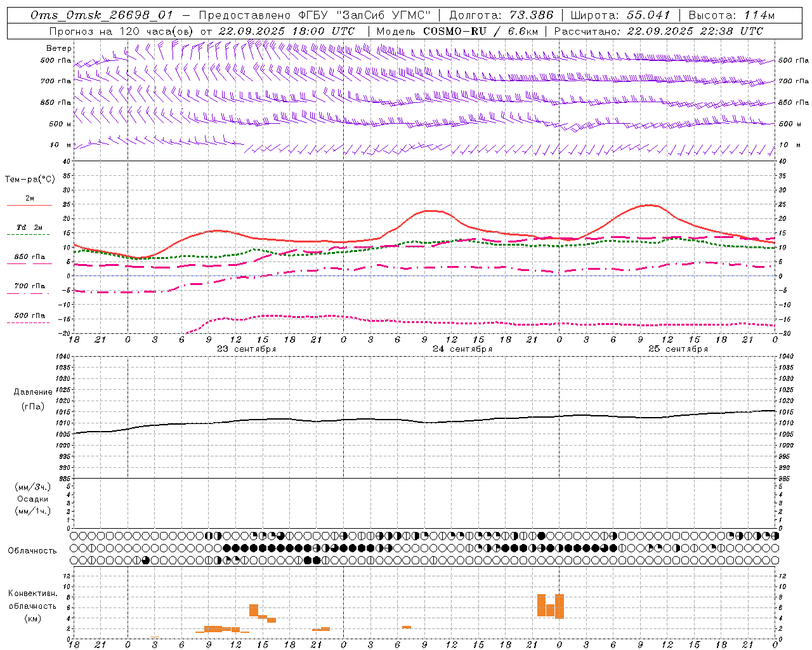Click the '23 сентября' date label
This screenshot has width=812, height=650.
[246, 349]
